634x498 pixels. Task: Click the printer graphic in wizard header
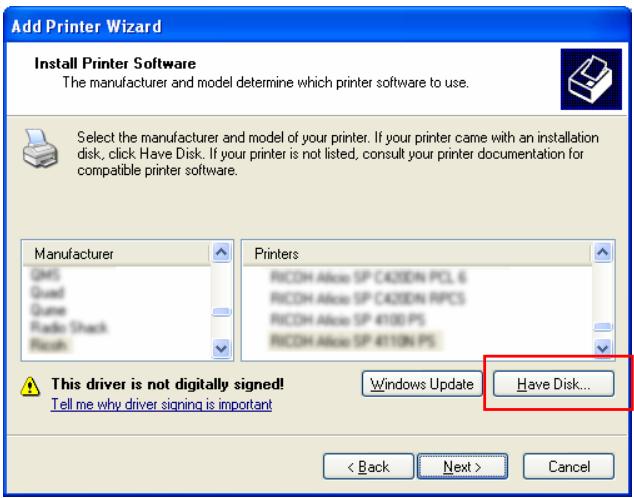tap(591, 79)
